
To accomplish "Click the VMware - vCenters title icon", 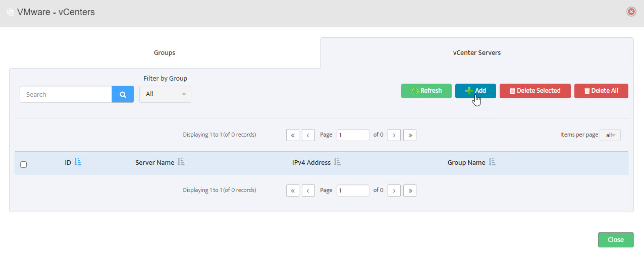I will [10, 12].
